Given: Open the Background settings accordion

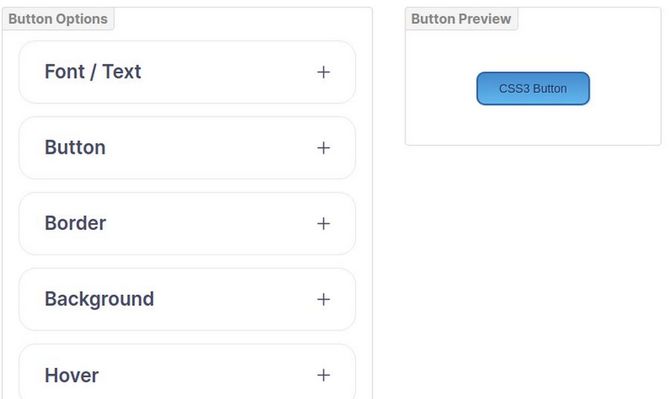Looking at the screenshot, I should tap(187, 299).
